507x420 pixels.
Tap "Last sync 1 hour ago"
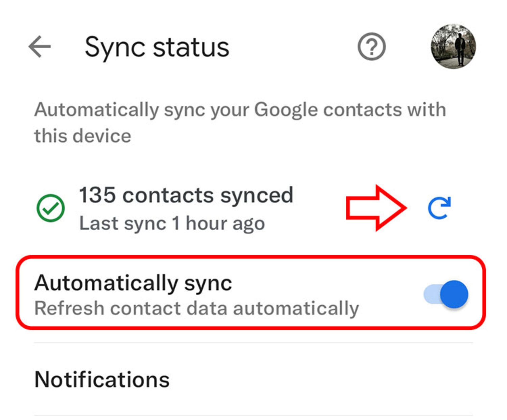(172, 223)
